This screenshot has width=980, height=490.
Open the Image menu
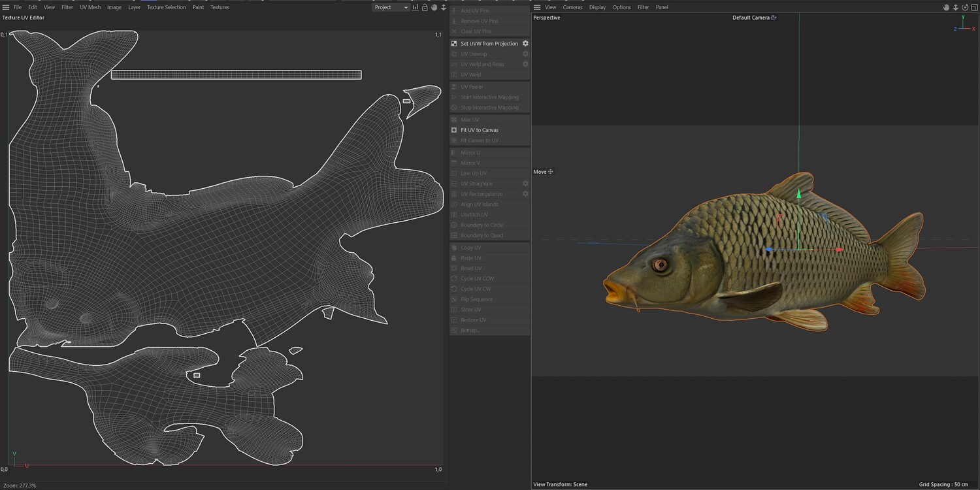tap(114, 7)
